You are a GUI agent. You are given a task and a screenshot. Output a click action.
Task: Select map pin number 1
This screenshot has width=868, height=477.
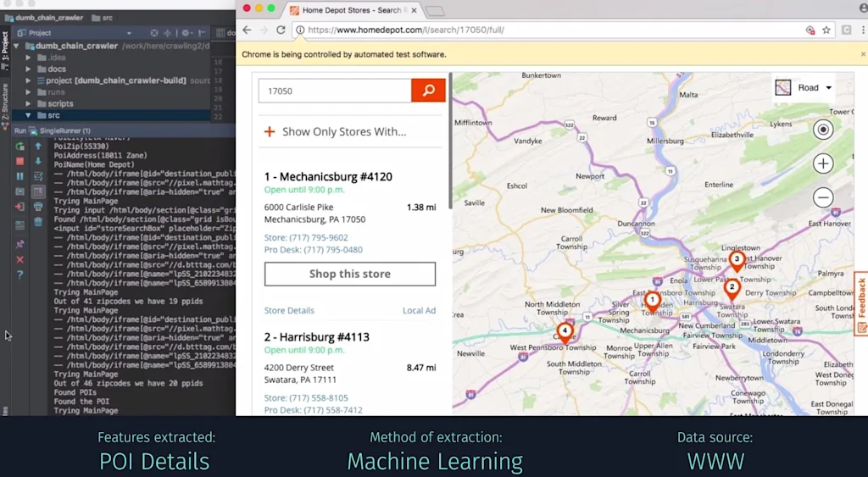point(653,302)
